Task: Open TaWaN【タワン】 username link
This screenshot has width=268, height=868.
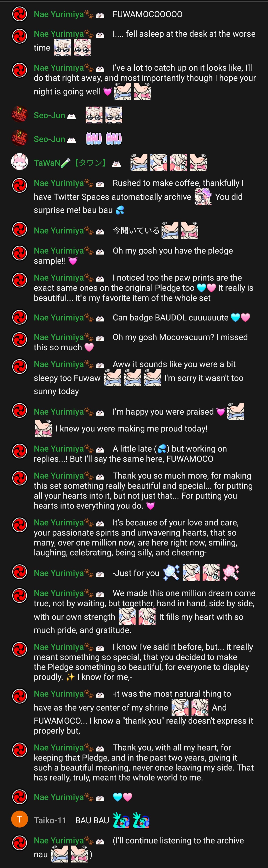Action: click(70, 163)
